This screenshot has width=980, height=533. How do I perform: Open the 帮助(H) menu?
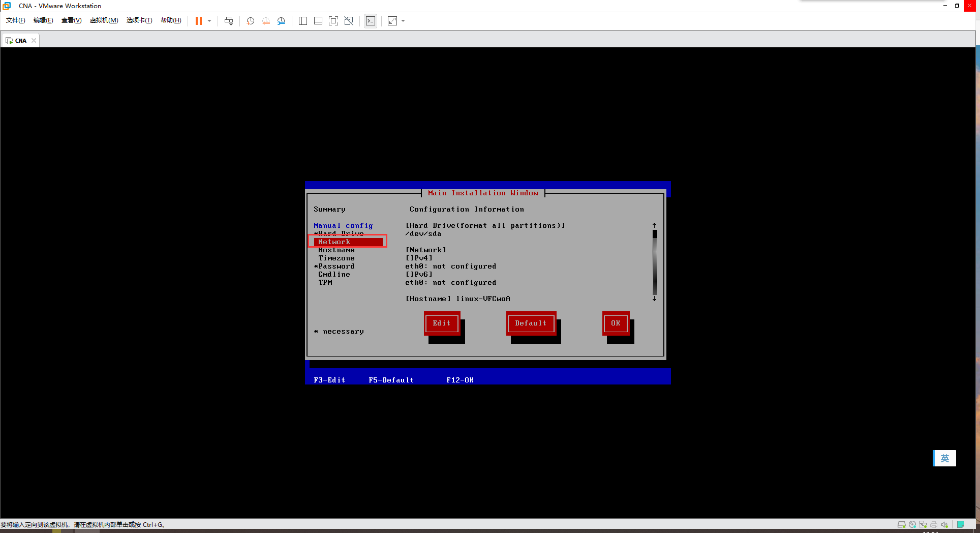(x=171, y=20)
